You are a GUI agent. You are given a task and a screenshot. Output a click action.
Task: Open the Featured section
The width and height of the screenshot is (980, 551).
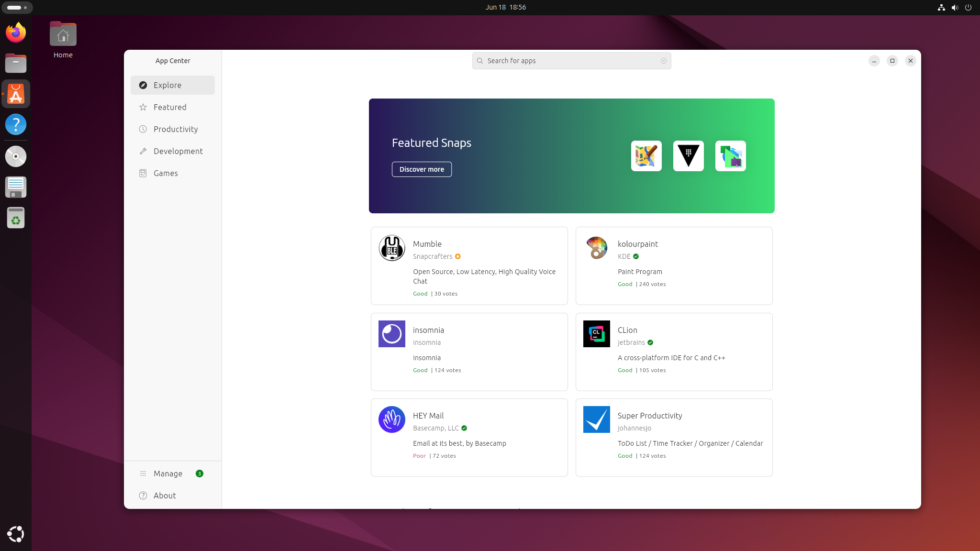tap(170, 107)
